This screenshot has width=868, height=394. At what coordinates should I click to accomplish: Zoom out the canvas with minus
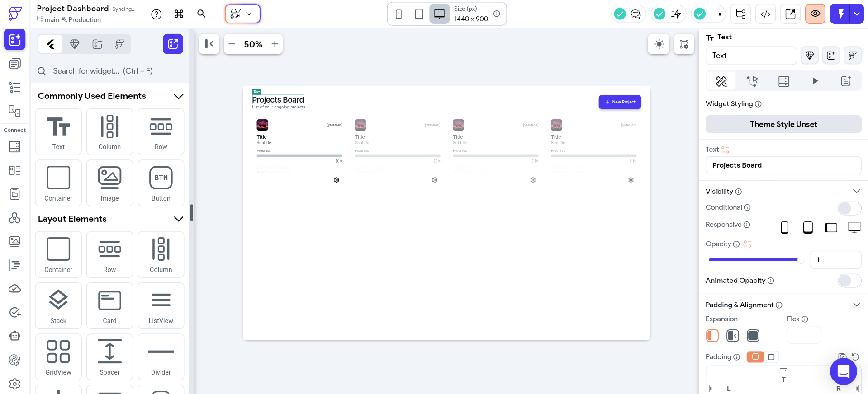[x=232, y=44]
